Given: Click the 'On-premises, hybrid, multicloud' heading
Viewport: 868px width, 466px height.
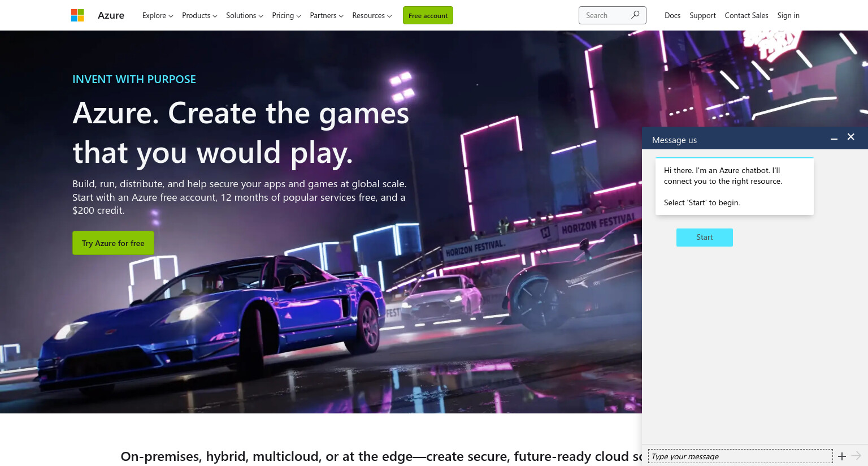Looking at the screenshot, I should click(381, 456).
